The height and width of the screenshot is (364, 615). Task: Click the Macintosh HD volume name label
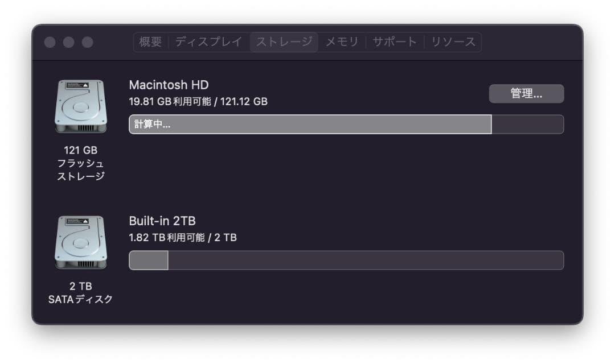(169, 85)
